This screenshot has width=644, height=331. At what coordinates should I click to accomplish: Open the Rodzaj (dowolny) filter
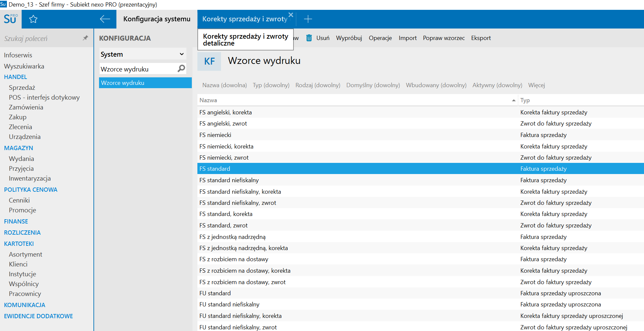(x=318, y=85)
